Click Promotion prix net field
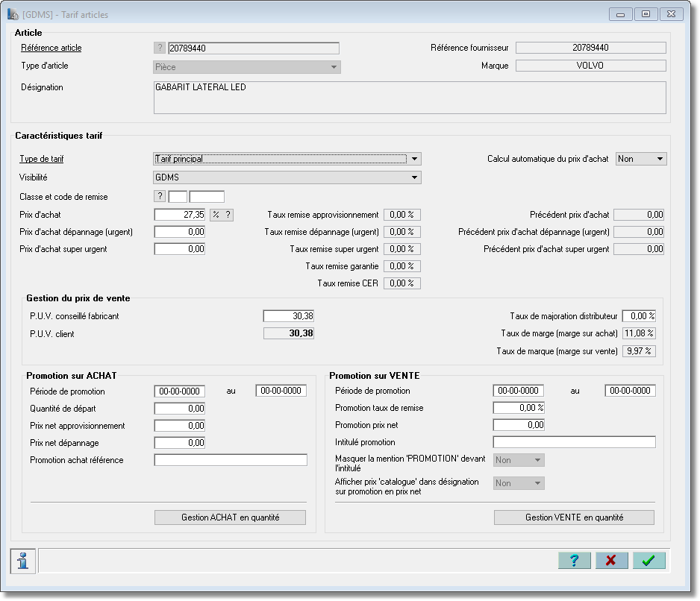This screenshot has height=601, width=700. (519, 425)
